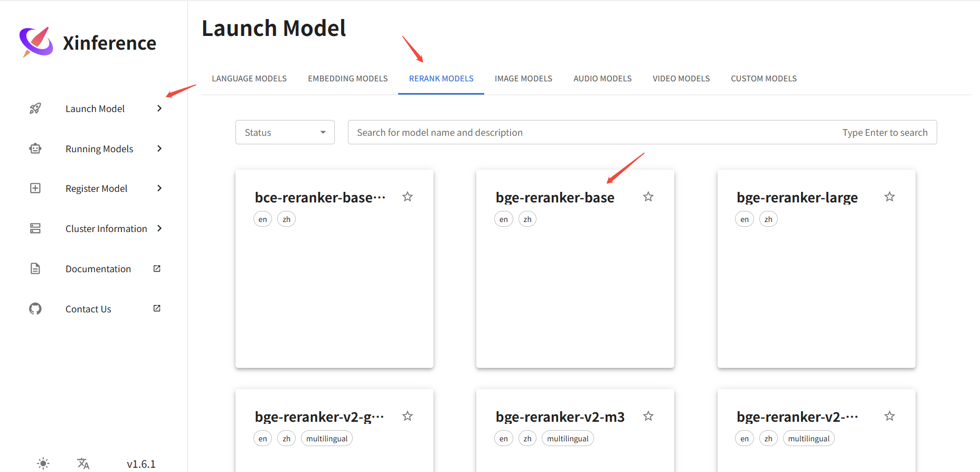The width and height of the screenshot is (980, 472).
Task: Expand the Cluster Information chevron
Action: pos(159,228)
